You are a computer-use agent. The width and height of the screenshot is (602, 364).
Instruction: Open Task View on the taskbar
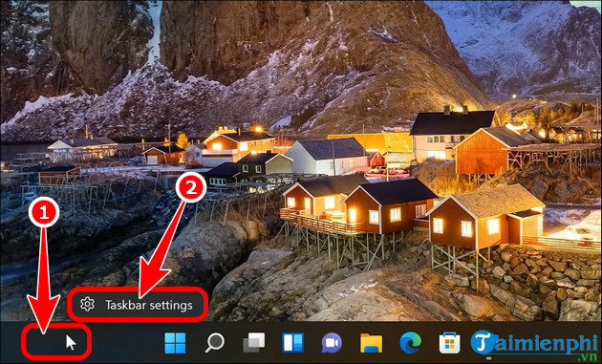(254, 343)
